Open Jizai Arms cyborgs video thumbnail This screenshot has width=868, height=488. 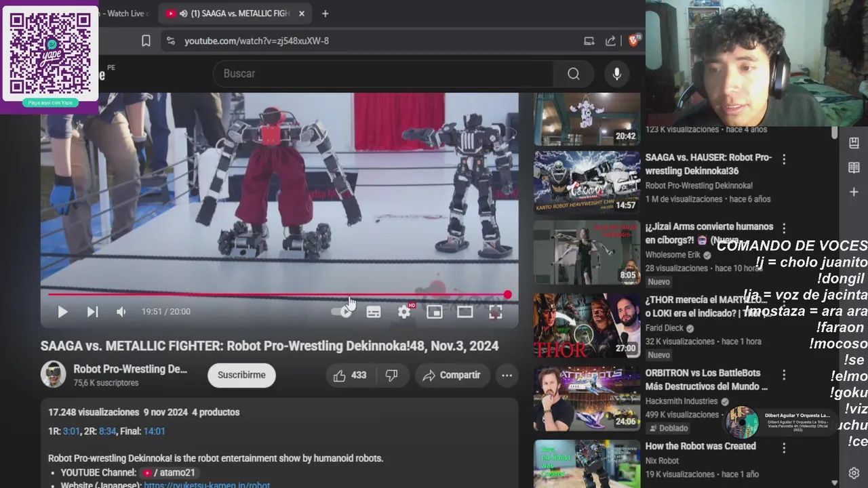587,253
